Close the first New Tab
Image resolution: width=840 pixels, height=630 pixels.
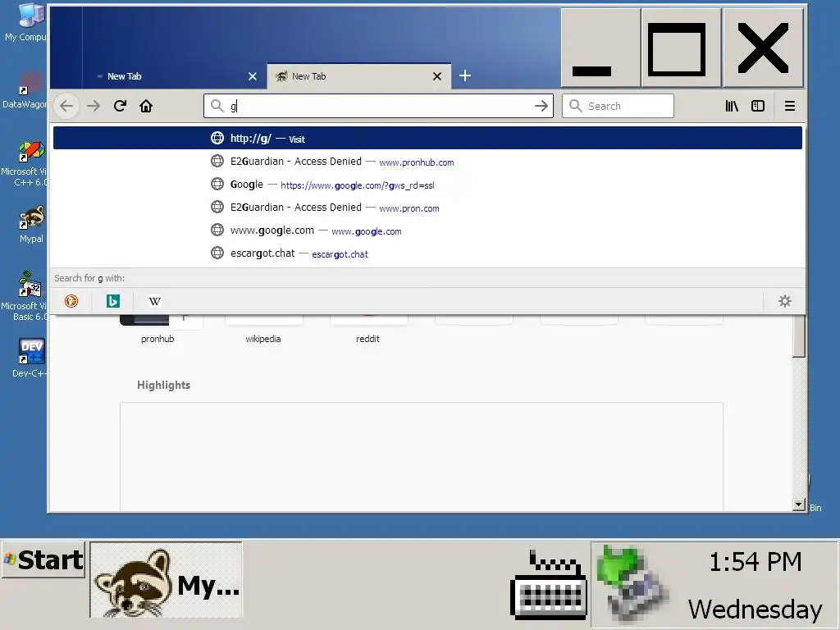click(x=253, y=76)
